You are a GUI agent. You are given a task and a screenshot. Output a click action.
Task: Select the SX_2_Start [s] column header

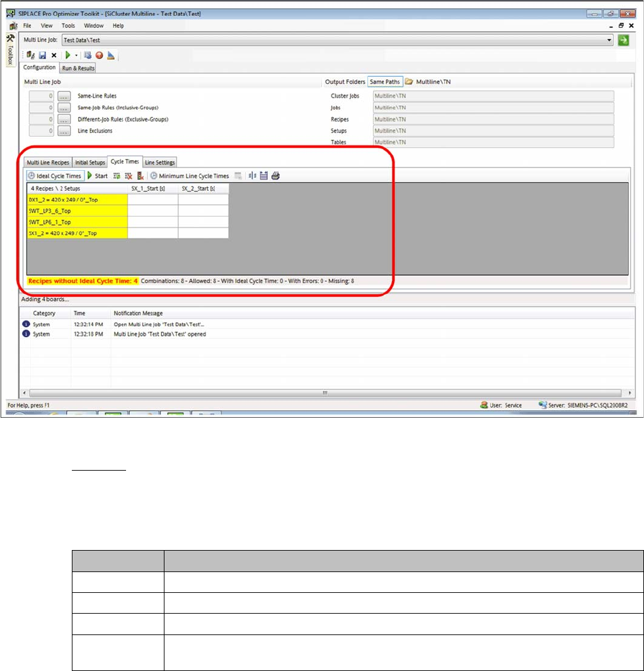coord(204,189)
